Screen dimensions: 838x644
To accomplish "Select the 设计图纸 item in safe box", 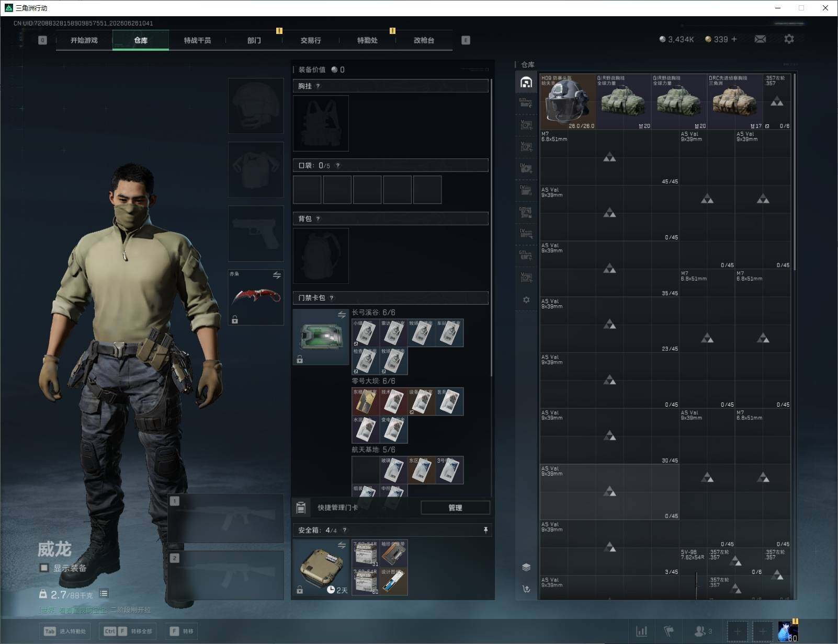I will pyautogui.click(x=394, y=581).
